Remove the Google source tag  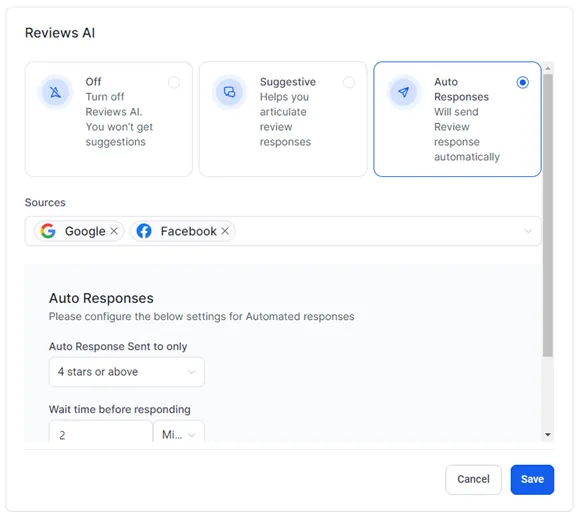click(x=114, y=231)
